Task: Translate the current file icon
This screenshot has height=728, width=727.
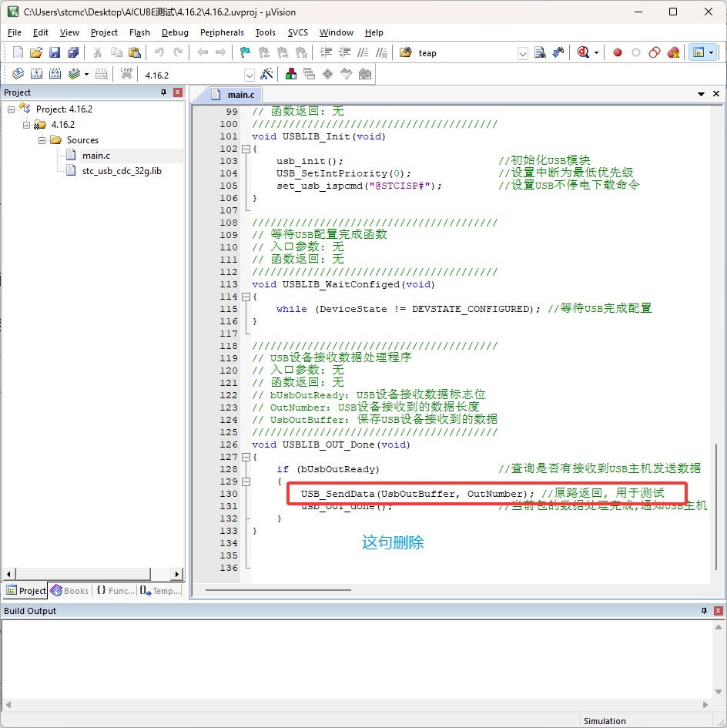Action: (18, 74)
